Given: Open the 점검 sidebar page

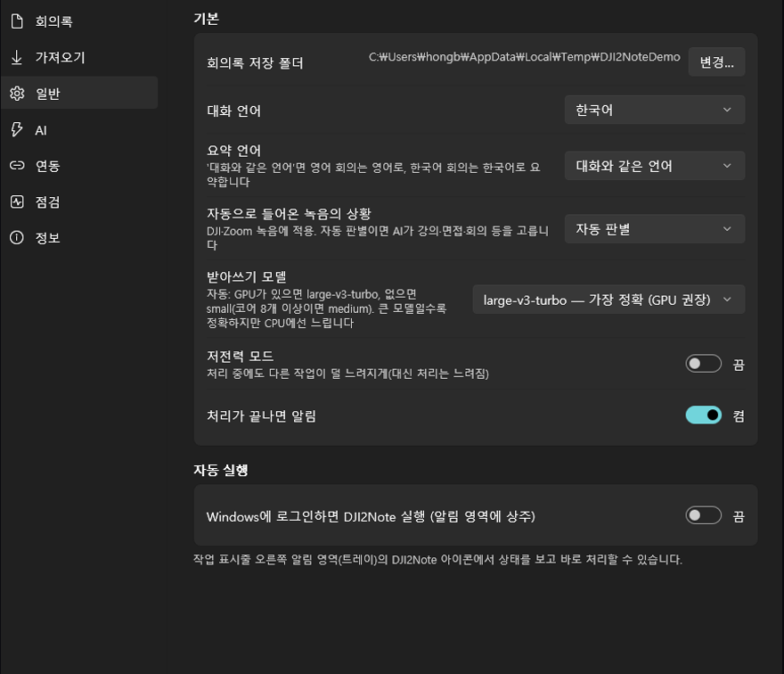Looking at the screenshot, I should pyautogui.click(x=79, y=201).
